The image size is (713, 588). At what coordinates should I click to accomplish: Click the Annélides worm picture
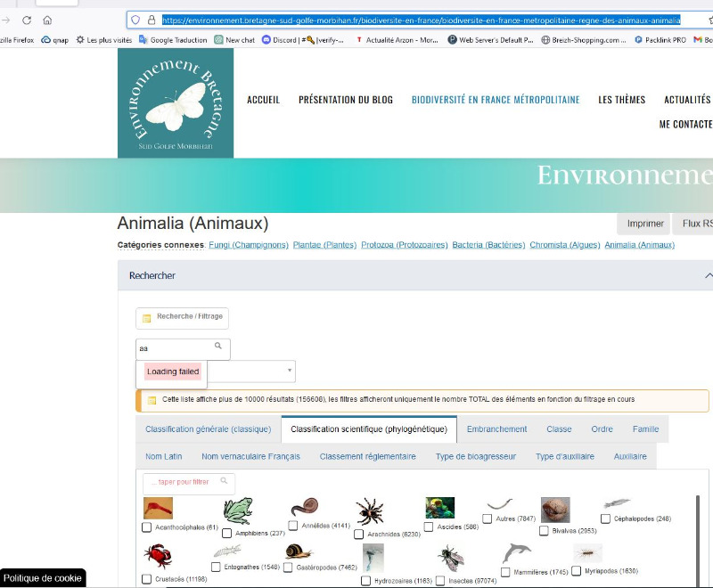tap(305, 507)
